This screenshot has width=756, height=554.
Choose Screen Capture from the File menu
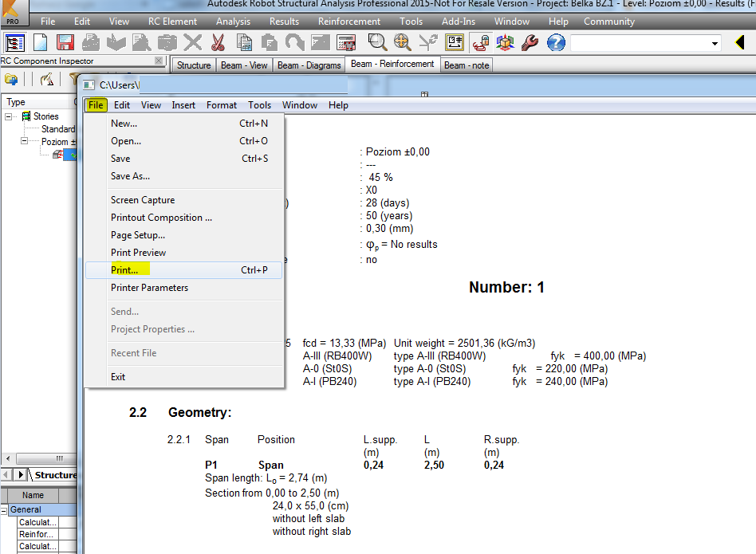pos(144,199)
